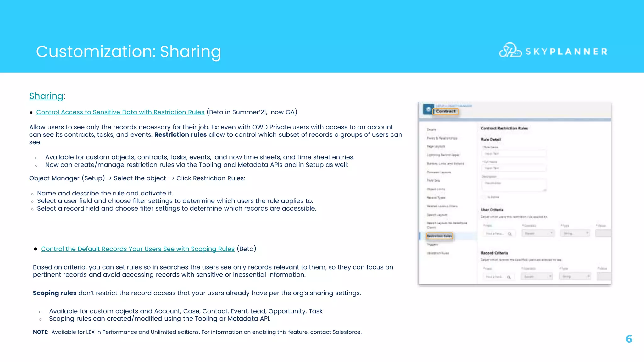This screenshot has height=362, width=644.
Task: Click the Rule Detail section heading
Action: (x=491, y=140)
